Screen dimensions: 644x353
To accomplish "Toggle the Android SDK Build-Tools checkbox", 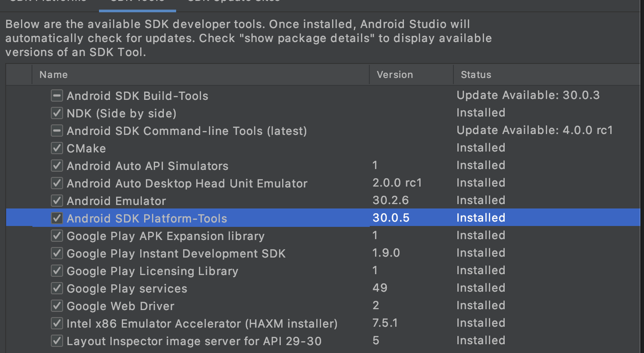I will [x=57, y=95].
